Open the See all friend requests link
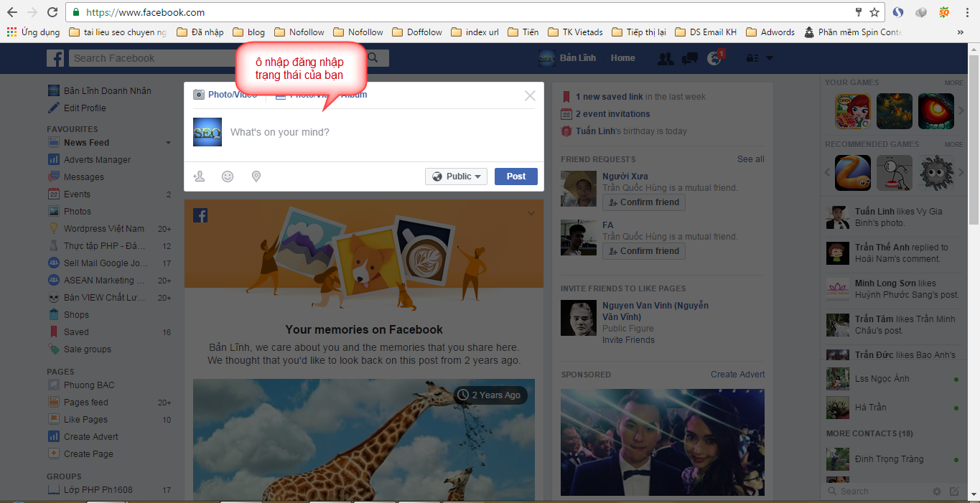This screenshot has width=980, height=503. click(750, 159)
